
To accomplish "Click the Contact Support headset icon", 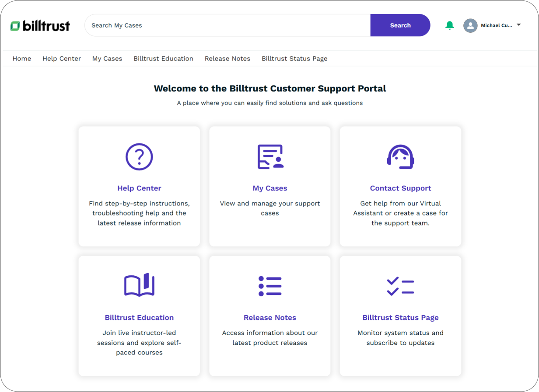I will tap(400, 156).
